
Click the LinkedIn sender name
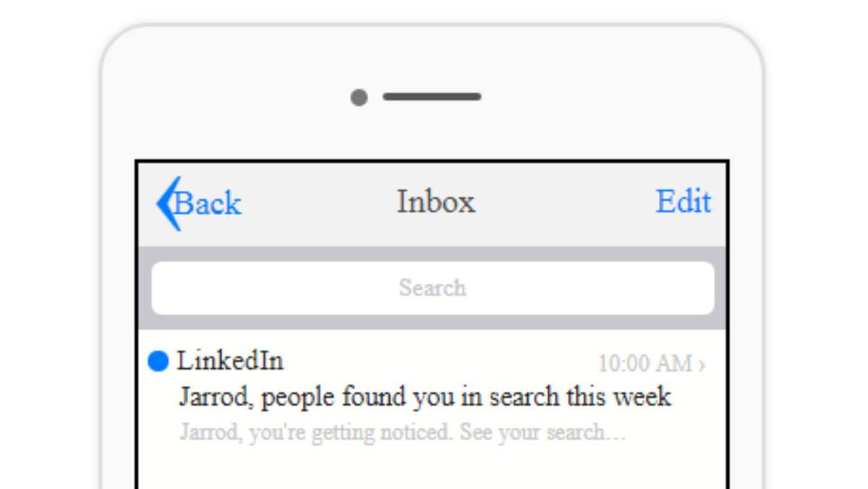(230, 360)
